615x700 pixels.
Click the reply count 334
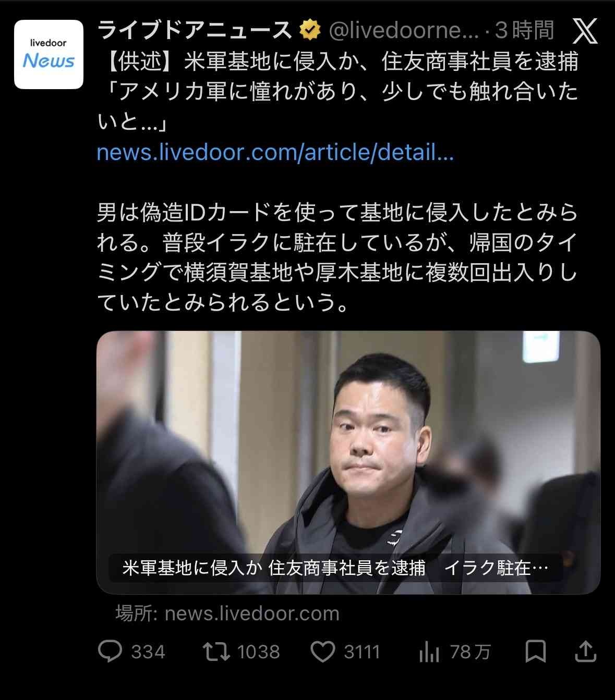click(148, 652)
